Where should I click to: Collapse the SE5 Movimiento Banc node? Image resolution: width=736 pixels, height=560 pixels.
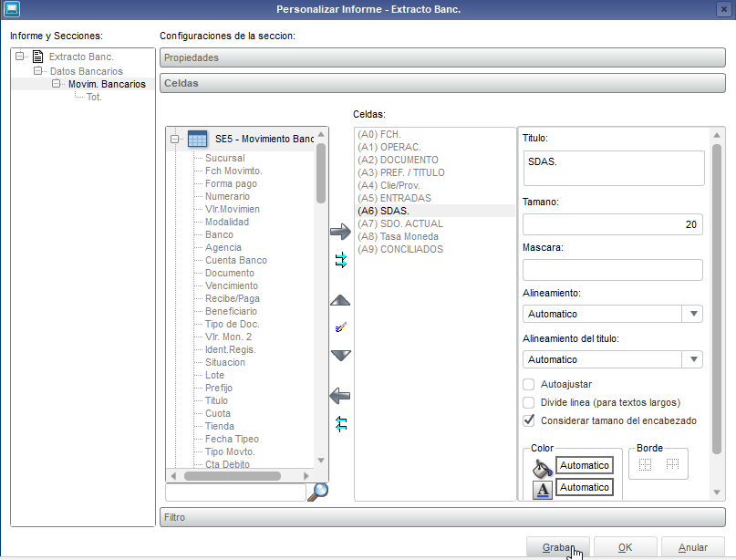point(174,139)
